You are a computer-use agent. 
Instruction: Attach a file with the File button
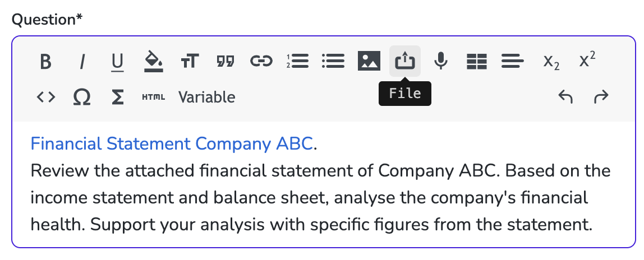(405, 61)
